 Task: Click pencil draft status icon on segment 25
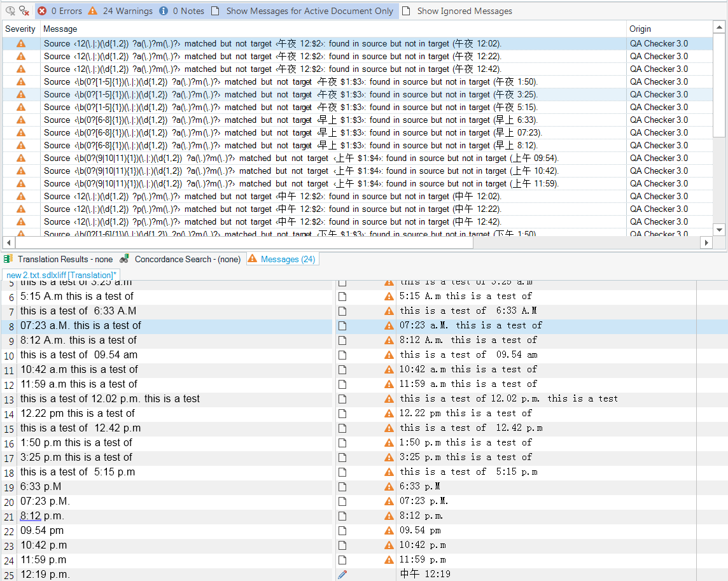tap(342, 575)
